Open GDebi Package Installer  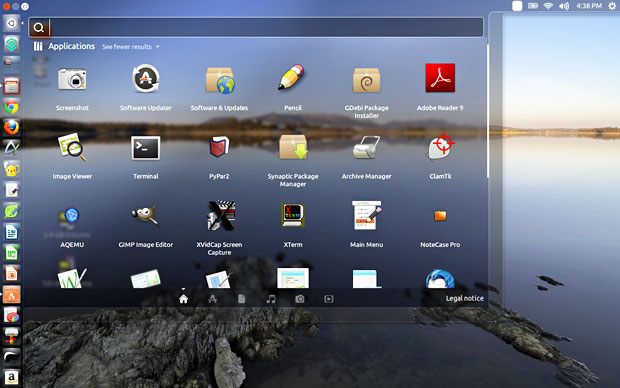366,80
